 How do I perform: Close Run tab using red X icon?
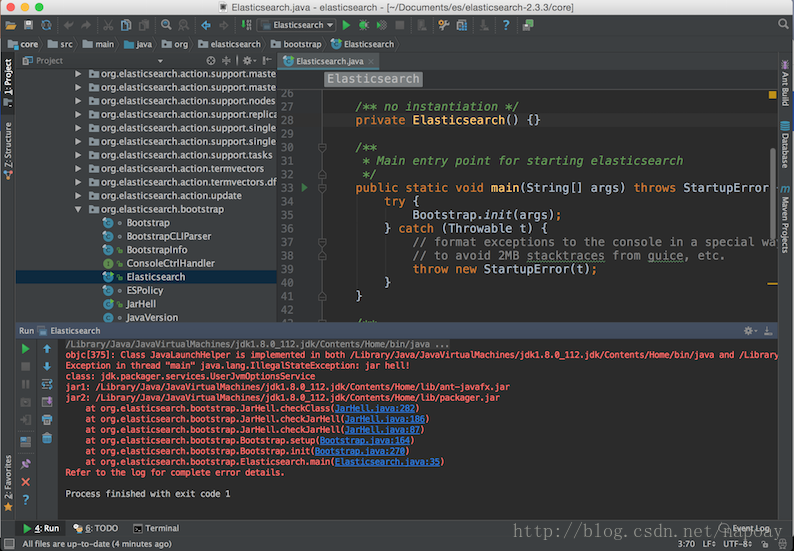pos(26,482)
